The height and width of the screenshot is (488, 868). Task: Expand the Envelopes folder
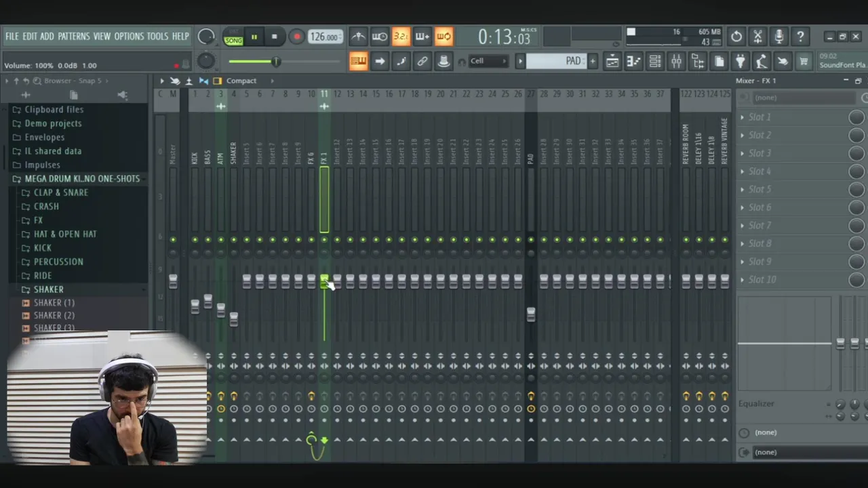click(x=45, y=137)
